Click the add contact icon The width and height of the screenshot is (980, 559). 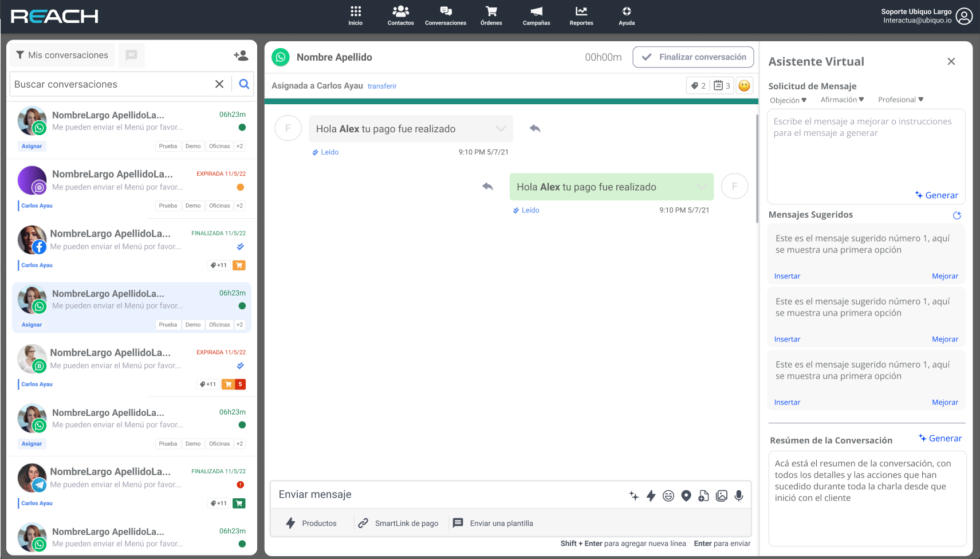click(241, 56)
